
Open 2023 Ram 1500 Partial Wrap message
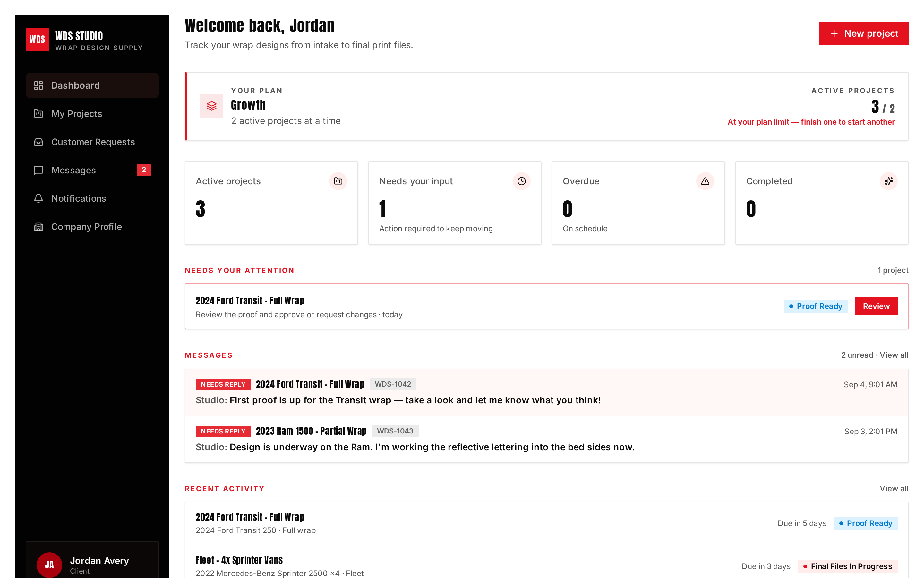click(x=546, y=439)
